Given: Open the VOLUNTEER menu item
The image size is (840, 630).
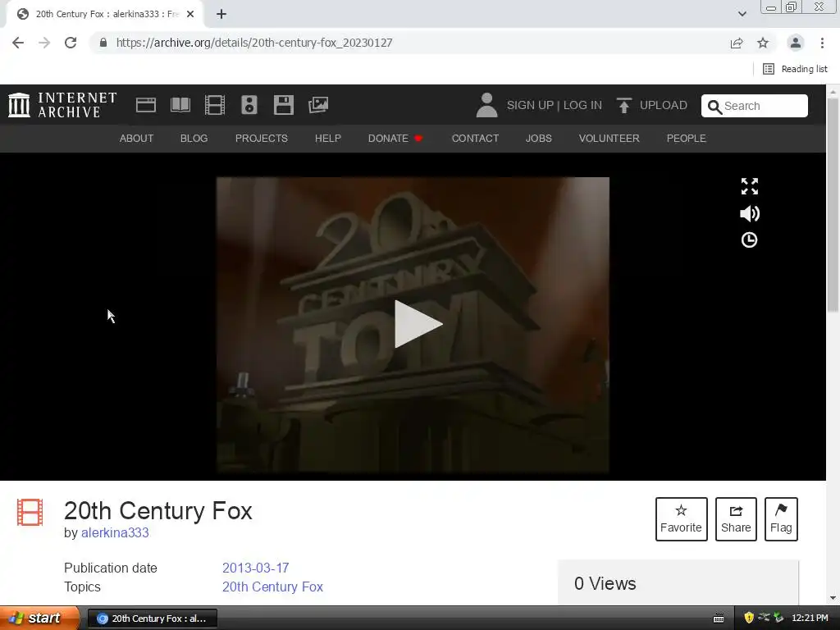Looking at the screenshot, I should [x=609, y=138].
